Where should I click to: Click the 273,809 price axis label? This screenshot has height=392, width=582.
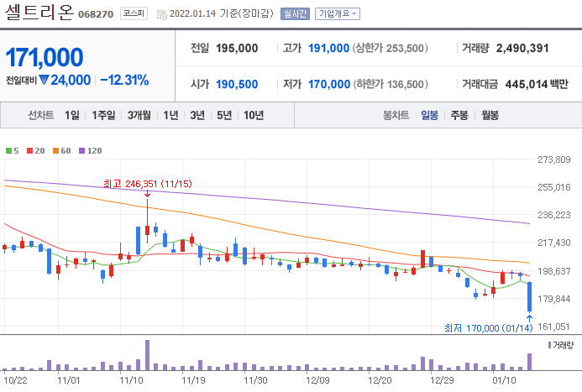click(554, 159)
